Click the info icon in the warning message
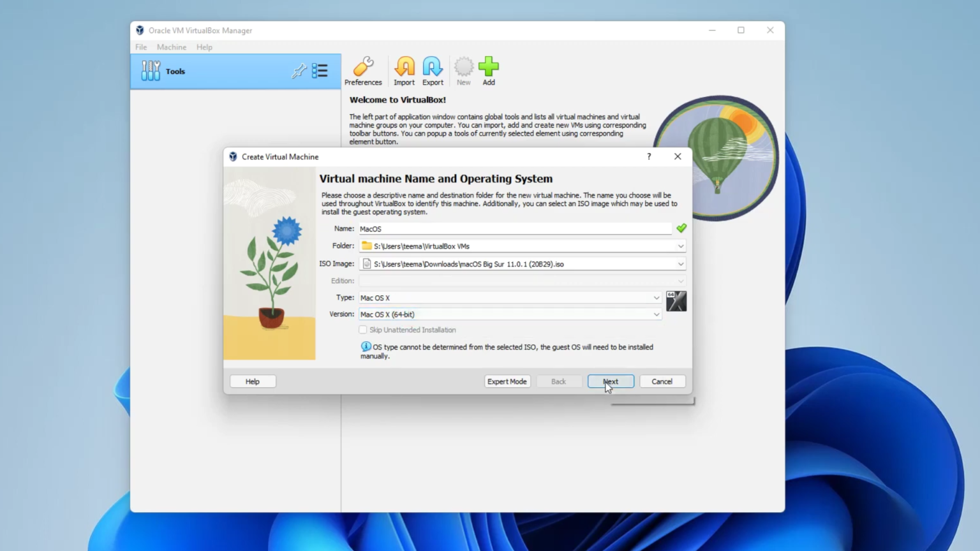Image resolution: width=980 pixels, height=551 pixels. 365,346
